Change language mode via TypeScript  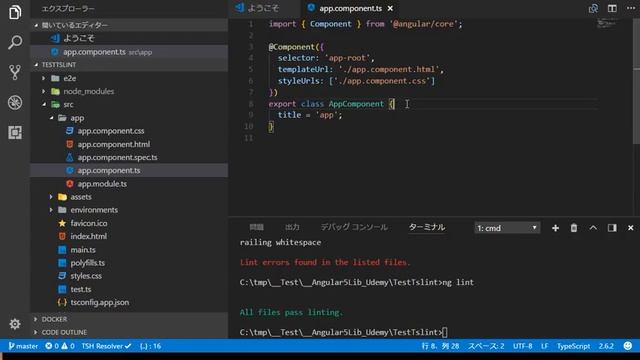[x=573, y=346]
